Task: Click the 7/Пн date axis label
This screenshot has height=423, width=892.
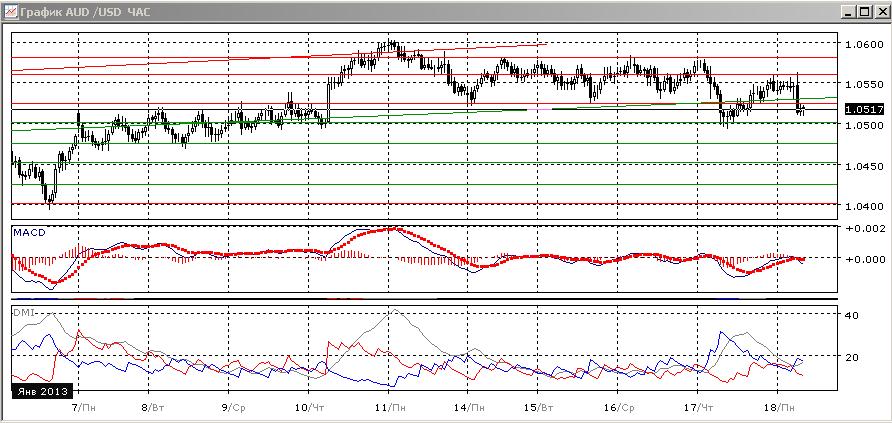Action: pyautogui.click(x=84, y=408)
